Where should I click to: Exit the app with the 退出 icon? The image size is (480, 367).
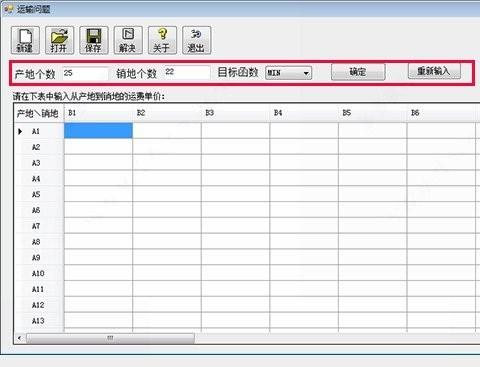pos(196,40)
